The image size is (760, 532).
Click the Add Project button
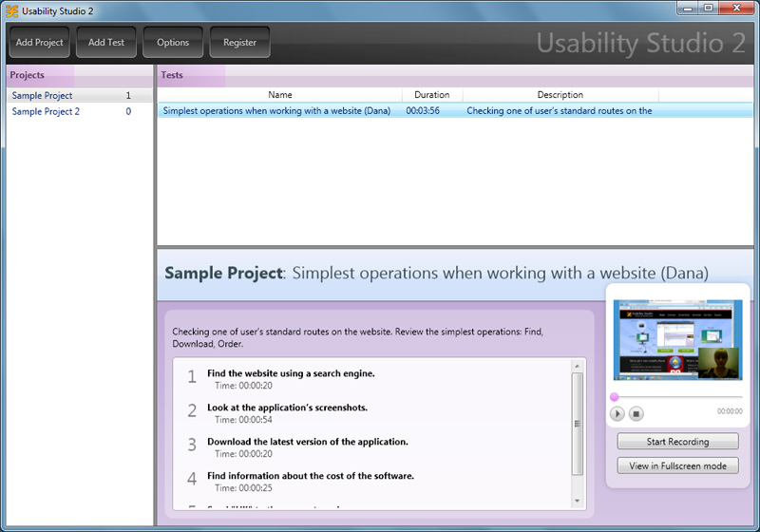tap(39, 42)
